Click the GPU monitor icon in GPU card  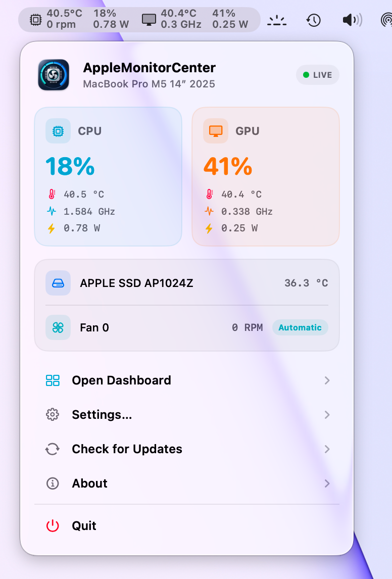coord(216,131)
